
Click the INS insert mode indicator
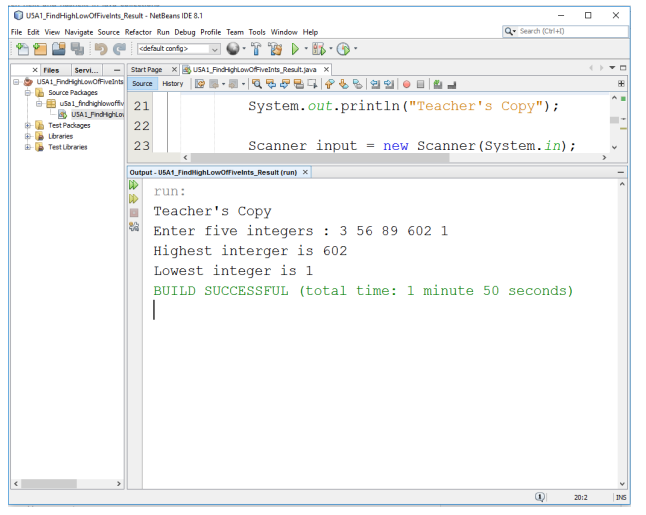tap(621, 497)
